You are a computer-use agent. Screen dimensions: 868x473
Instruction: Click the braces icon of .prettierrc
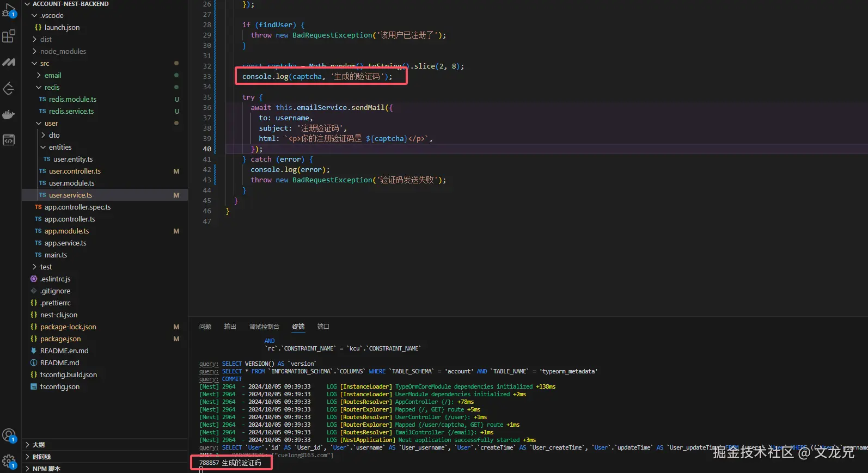34,303
